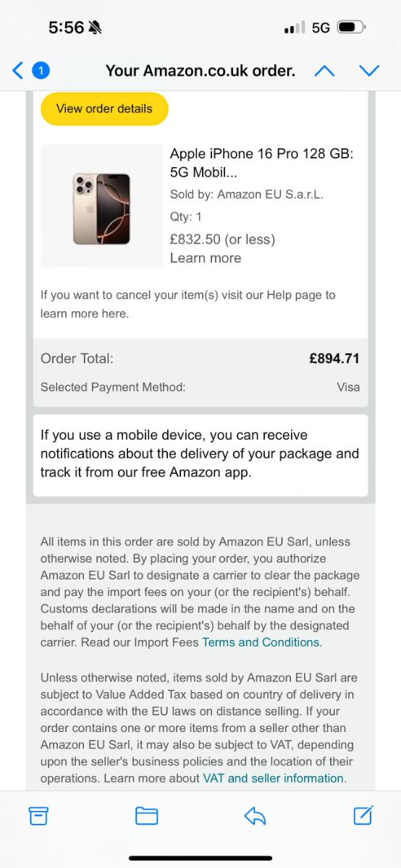Move message using the folder icon

click(x=147, y=816)
